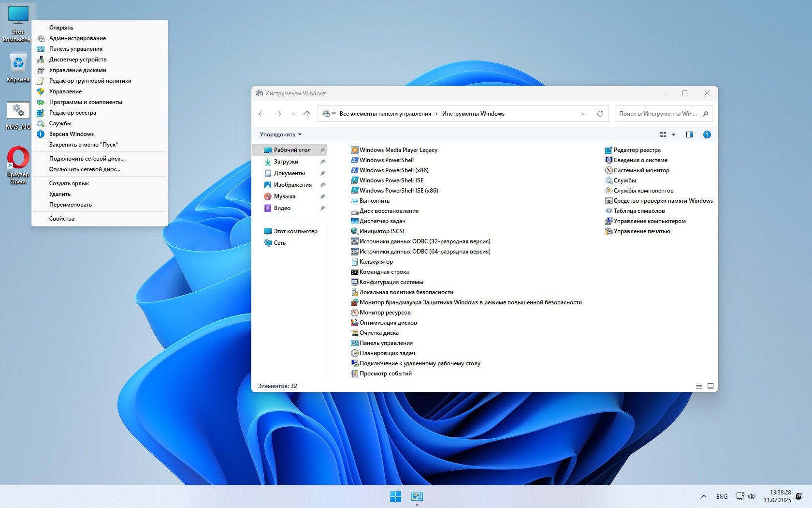Open Calculator from the tools list
812x508 pixels.
coord(376,262)
